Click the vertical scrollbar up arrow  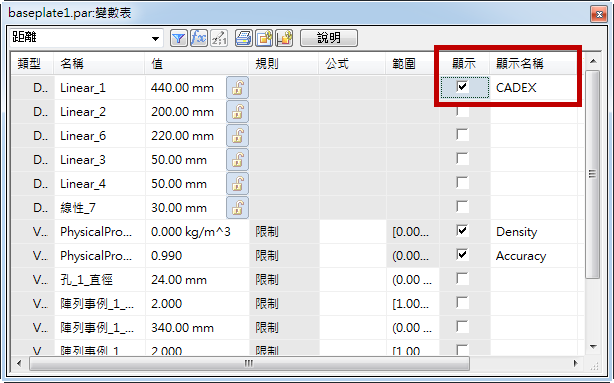(593, 61)
